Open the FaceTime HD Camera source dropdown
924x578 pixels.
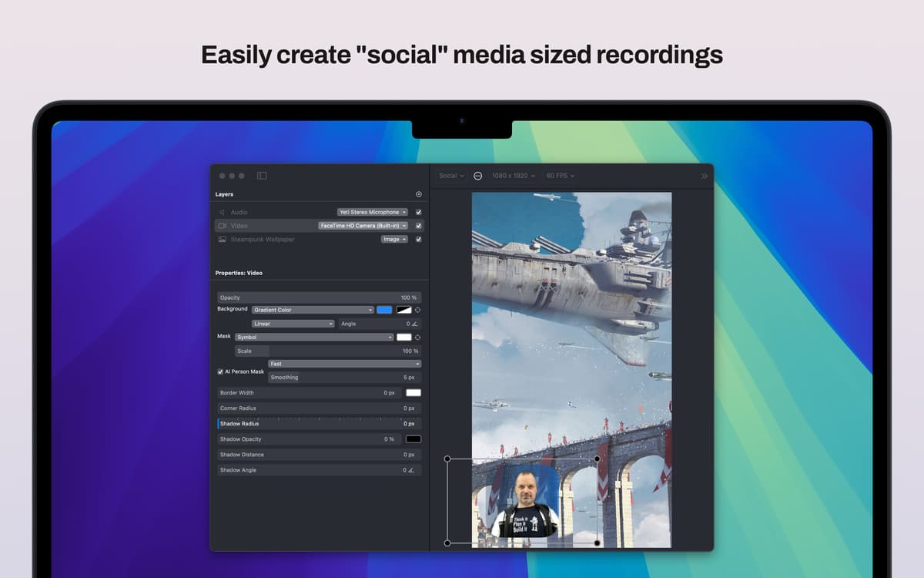363,226
